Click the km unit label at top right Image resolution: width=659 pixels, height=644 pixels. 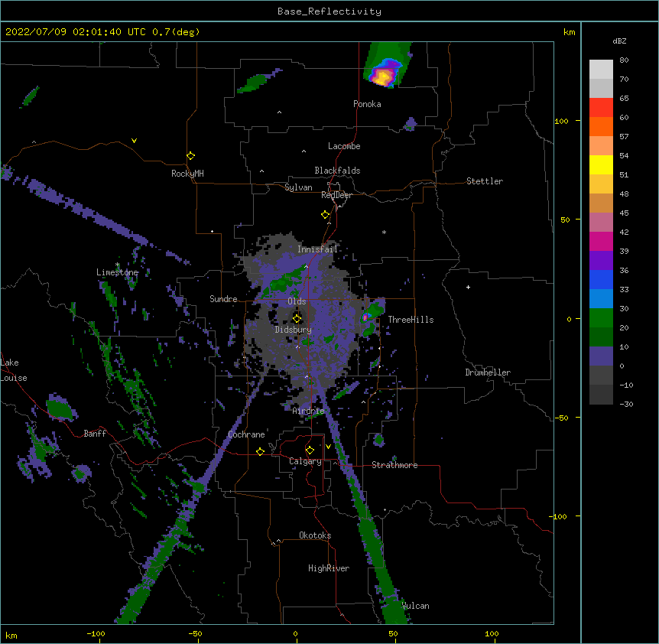[x=570, y=32]
